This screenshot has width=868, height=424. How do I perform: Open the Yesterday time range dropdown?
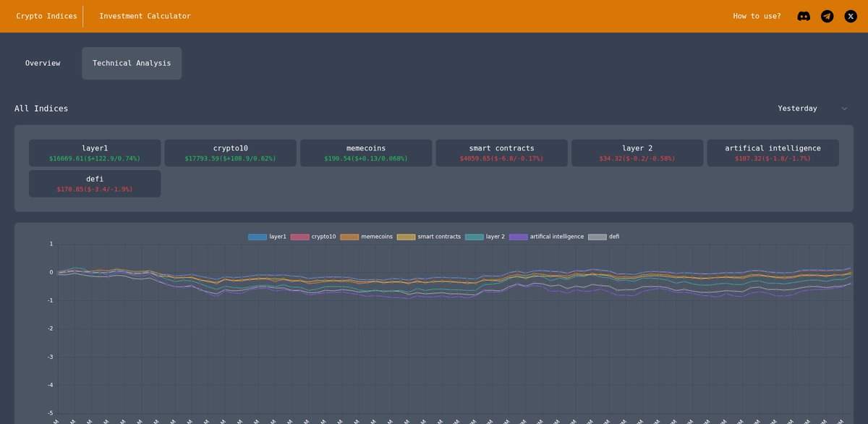click(812, 109)
